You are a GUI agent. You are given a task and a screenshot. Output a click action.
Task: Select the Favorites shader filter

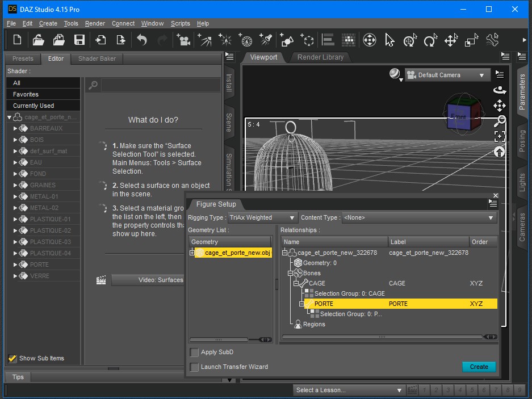pyautogui.click(x=43, y=94)
